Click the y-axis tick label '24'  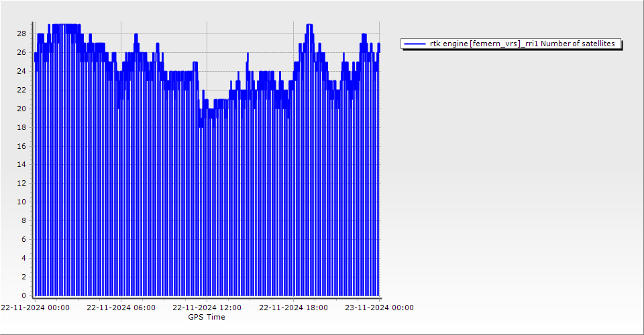(x=21, y=71)
